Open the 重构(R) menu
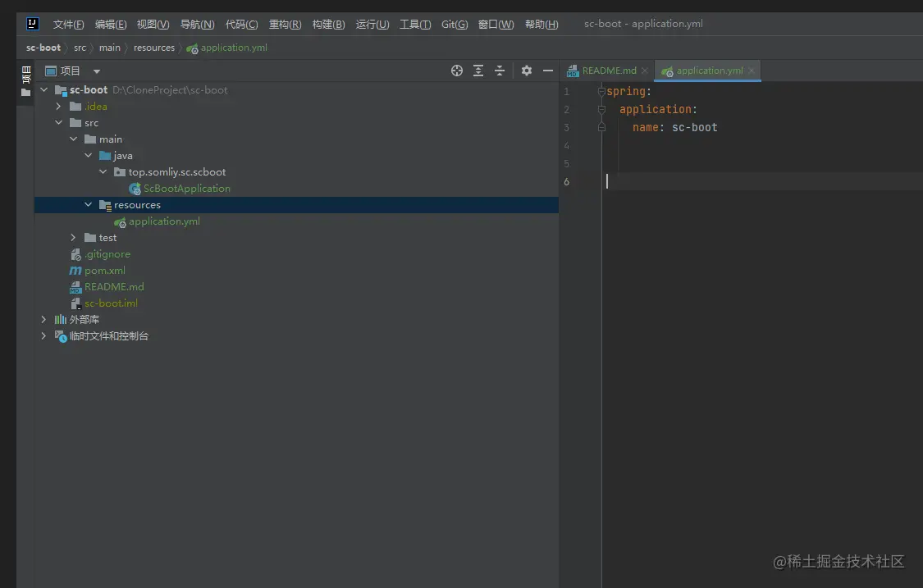The image size is (923, 588). tap(285, 24)
